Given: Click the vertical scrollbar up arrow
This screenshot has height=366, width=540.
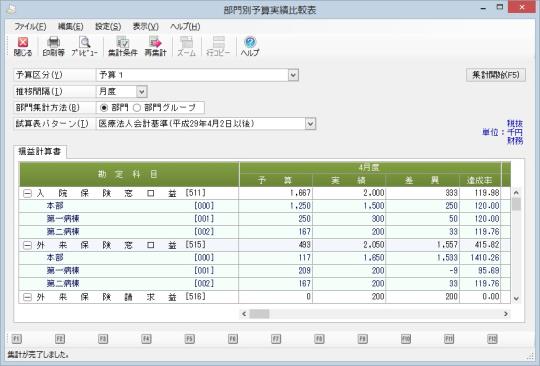Looking at the screenshot, I should point(516,192).
